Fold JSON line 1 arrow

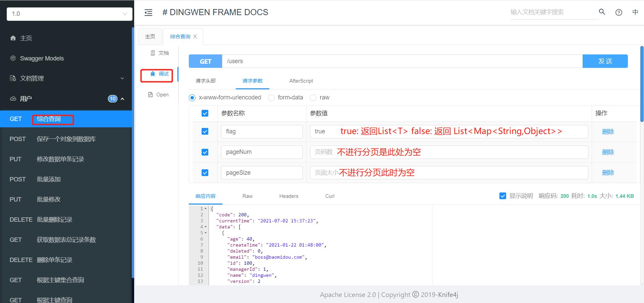[x=206, y=209]
